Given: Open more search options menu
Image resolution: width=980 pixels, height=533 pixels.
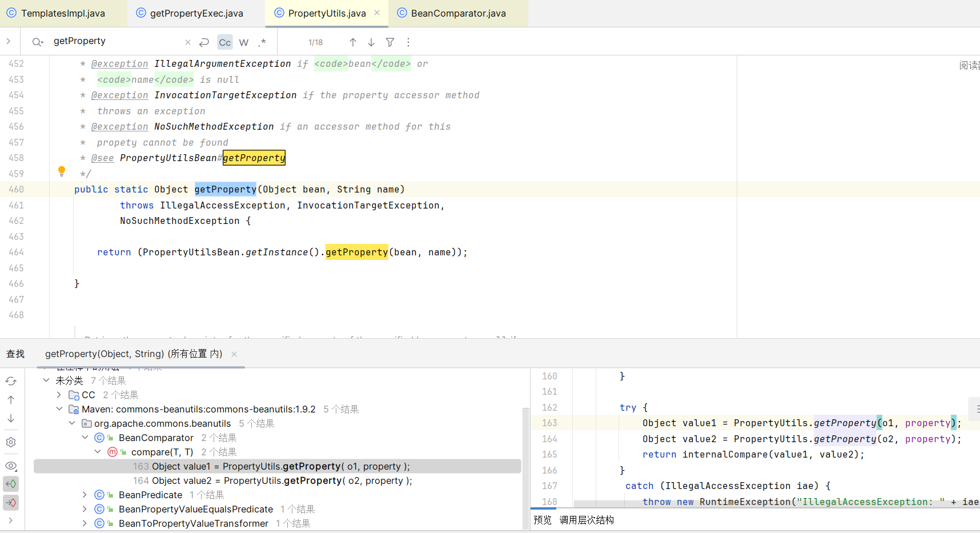Looking at the screenshot, I should click(x=408, y=42).
